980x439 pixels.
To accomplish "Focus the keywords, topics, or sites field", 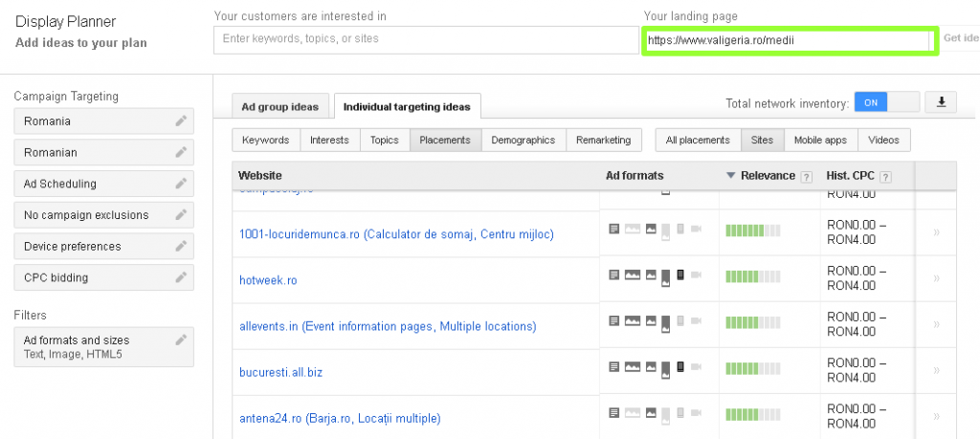I will click(x=426, y=39).
